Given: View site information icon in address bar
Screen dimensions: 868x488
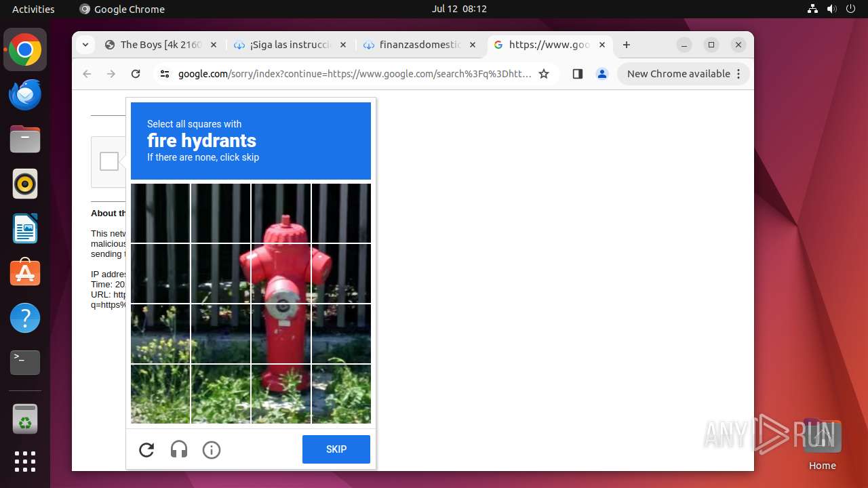Looking at the screenshot, I should (164, 74).
